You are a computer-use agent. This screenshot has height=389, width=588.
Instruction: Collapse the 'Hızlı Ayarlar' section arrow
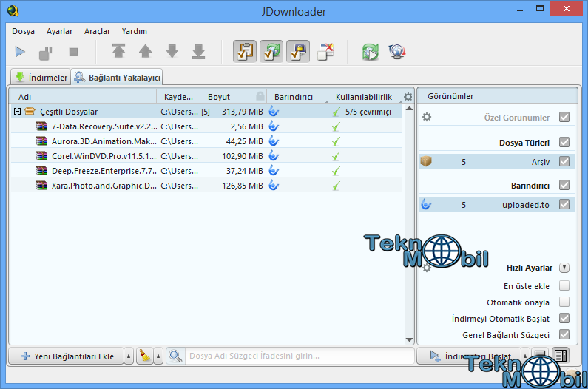click(564, 268)
